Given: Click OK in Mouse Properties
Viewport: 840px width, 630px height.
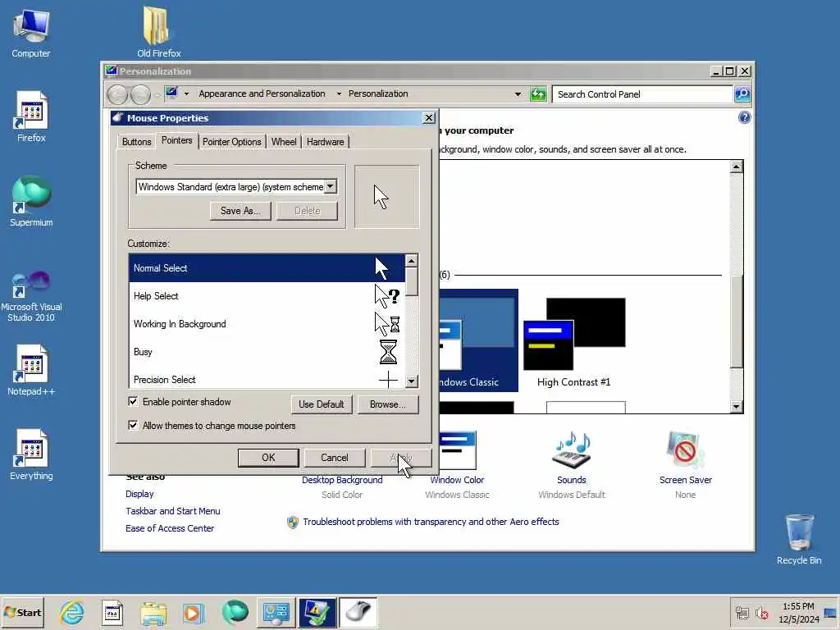Looking at the screenshot, I should click(268, 458).
